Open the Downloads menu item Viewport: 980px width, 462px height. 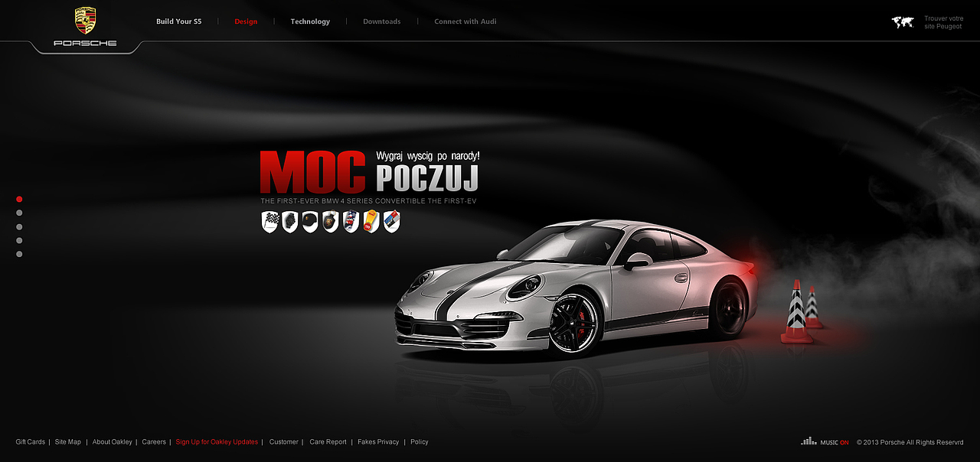[x=382, y=21]
